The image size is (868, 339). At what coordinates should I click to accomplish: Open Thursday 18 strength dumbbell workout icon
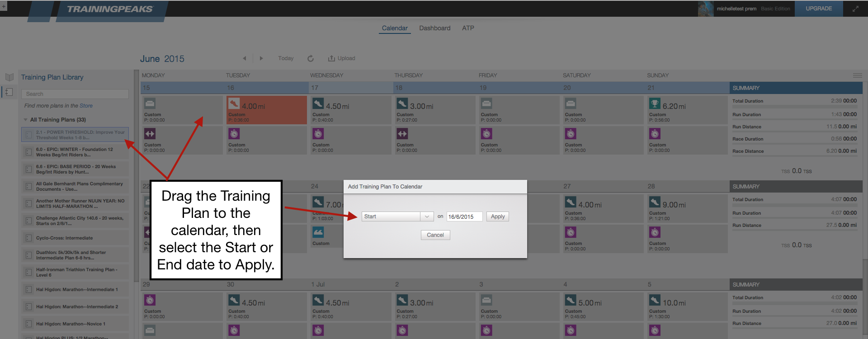pos(402,133)
